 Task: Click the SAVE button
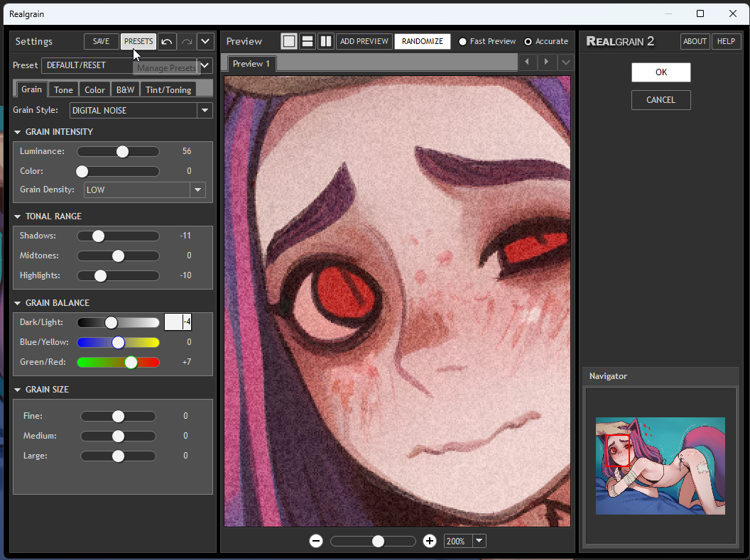[101, 42]
